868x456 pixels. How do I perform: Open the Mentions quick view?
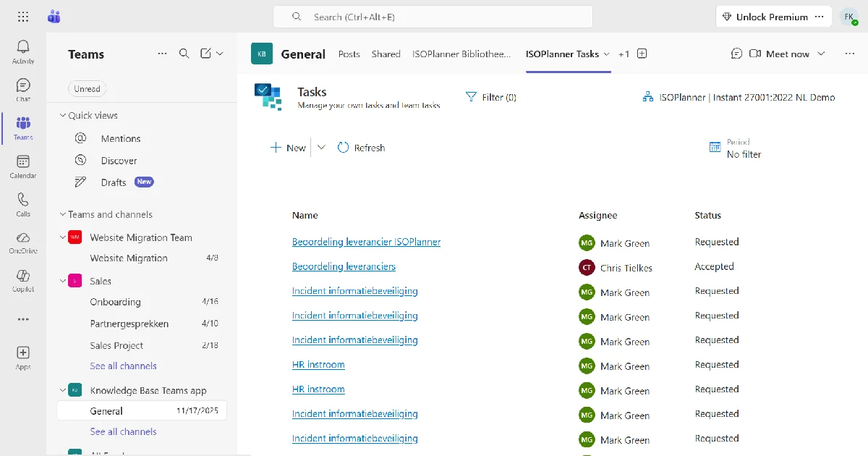(121, 138)
